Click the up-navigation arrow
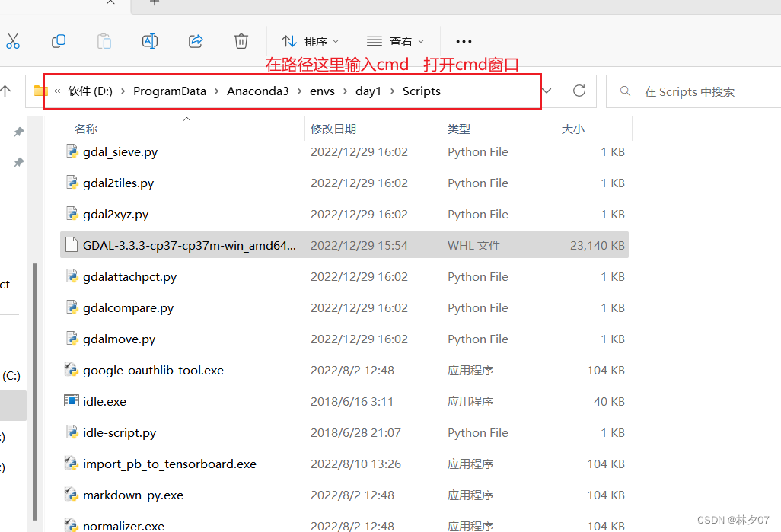 7,91
